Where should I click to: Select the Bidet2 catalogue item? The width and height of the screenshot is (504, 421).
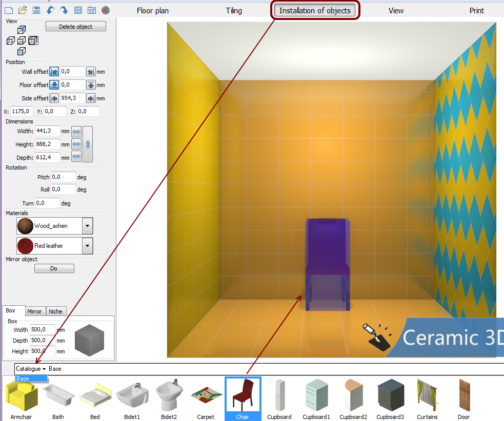coord(169,399)
